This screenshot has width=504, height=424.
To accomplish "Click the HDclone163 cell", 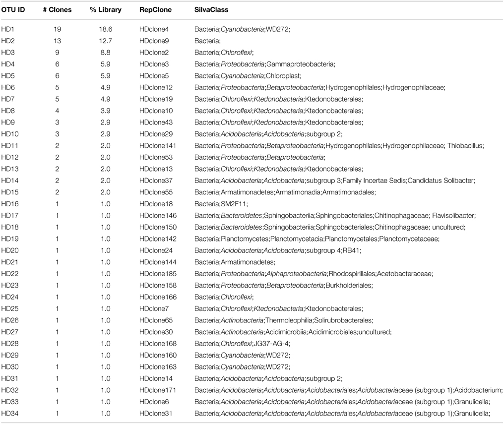I will coord(158,367).
